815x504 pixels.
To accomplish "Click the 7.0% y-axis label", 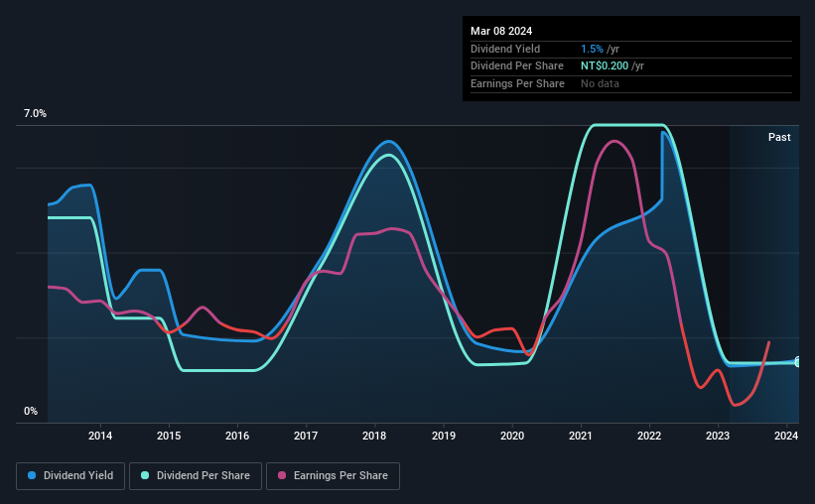I will coord(35,113).
